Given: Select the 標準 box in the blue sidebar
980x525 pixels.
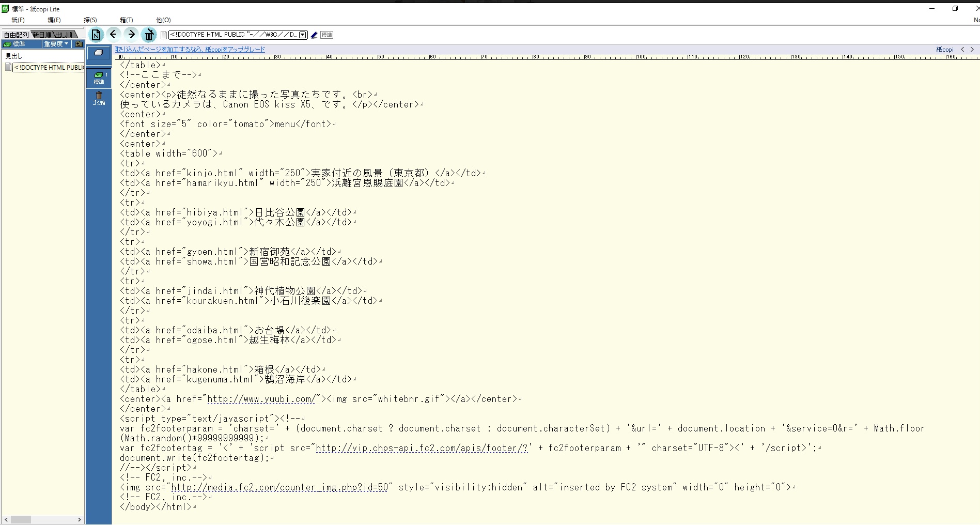Looking at the screenshot, I should (x=99, y=78).
